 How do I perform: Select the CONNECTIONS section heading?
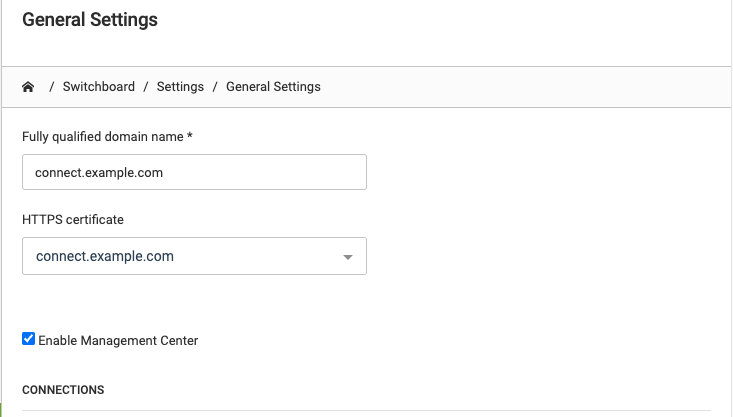pos(63,390)
